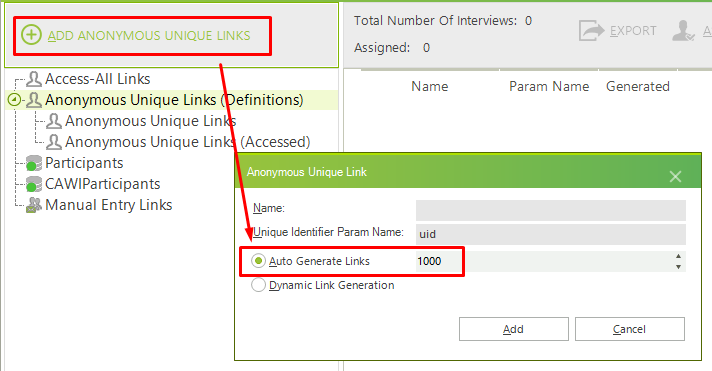This screenshot has height=371, width=712.
Task: Collapse the Anonymous Unique Links (Definitions) node
Action: [14, 99]
